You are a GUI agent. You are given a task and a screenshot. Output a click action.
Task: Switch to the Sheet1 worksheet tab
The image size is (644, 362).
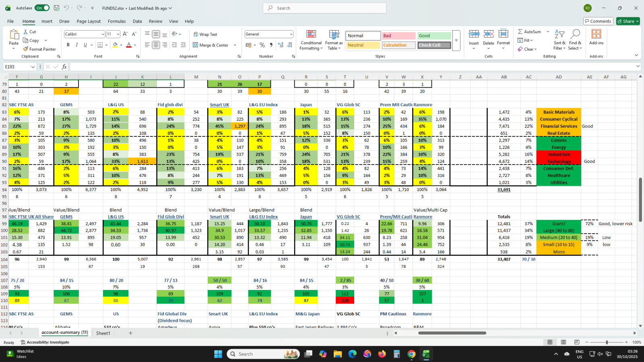[x=103, y=333]
